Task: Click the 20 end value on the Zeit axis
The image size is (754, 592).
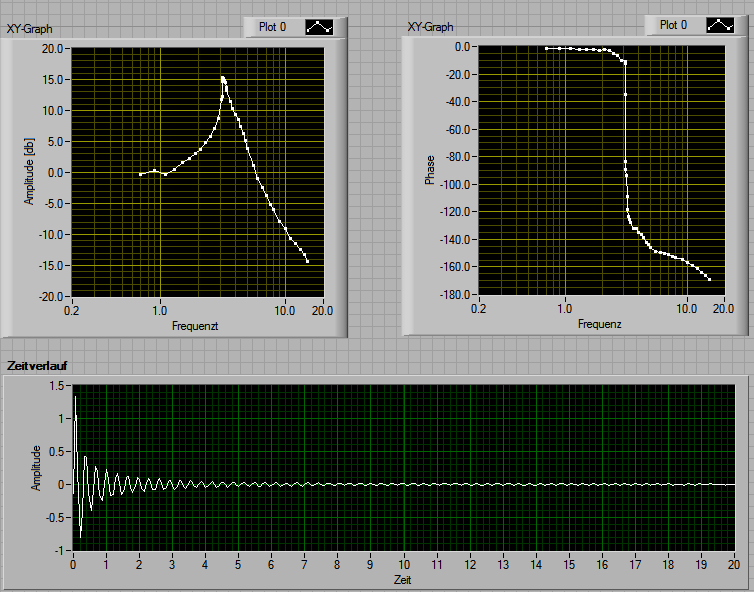Action: coord(734,565)
